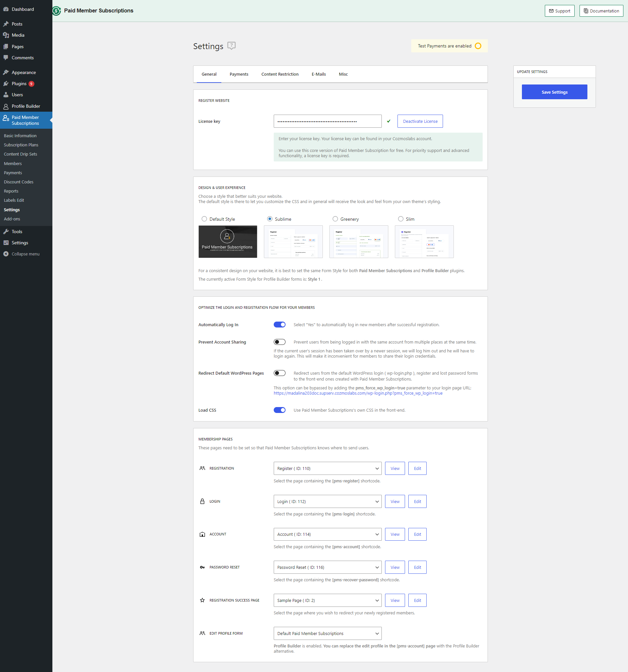Screen dimensions: 628x672
Task: Open the Password Reset page dropdown
Action: tap(327, 567)
